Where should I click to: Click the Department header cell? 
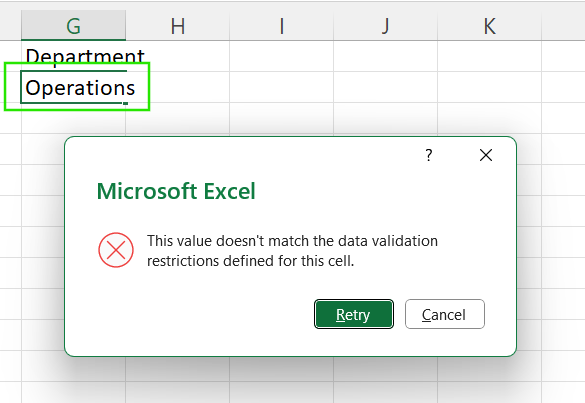pos(73,56)
